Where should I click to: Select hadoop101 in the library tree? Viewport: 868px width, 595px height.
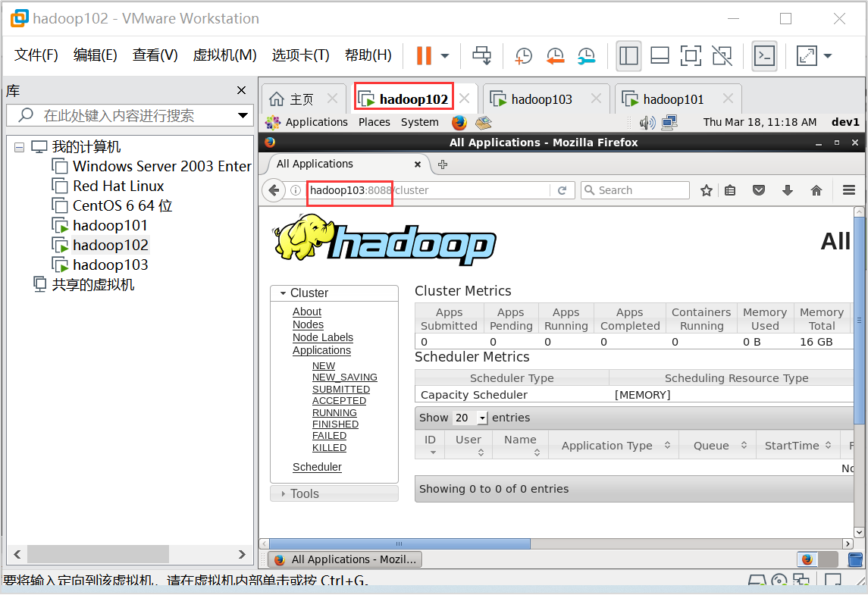110,225
